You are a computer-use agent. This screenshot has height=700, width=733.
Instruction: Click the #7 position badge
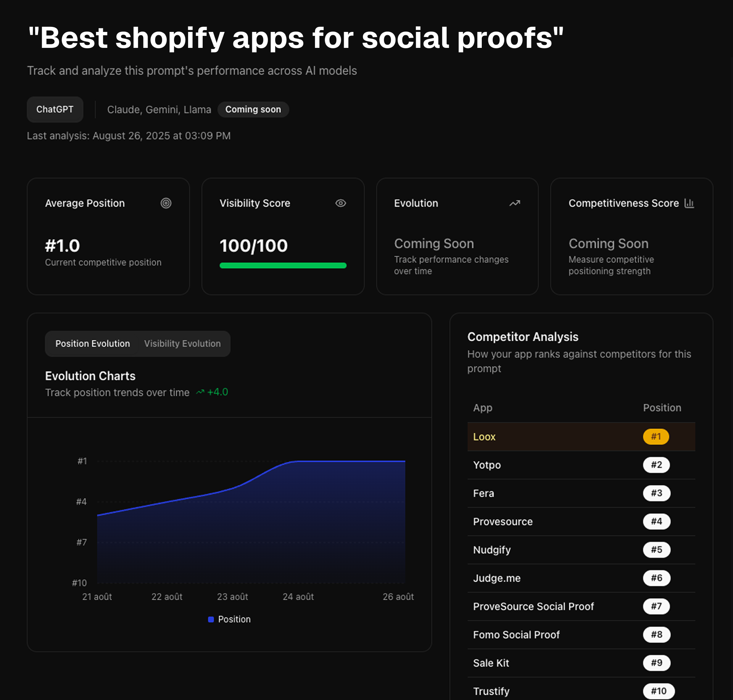pyautogui.click(x=656, y=607)
